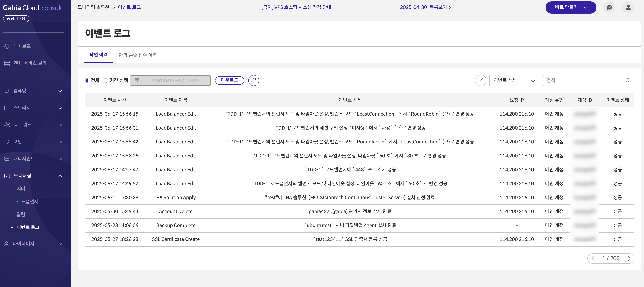Viewport: 644px width, 287px height.
Task: Click the calendar icon in date field
Action: click(137, 80)
